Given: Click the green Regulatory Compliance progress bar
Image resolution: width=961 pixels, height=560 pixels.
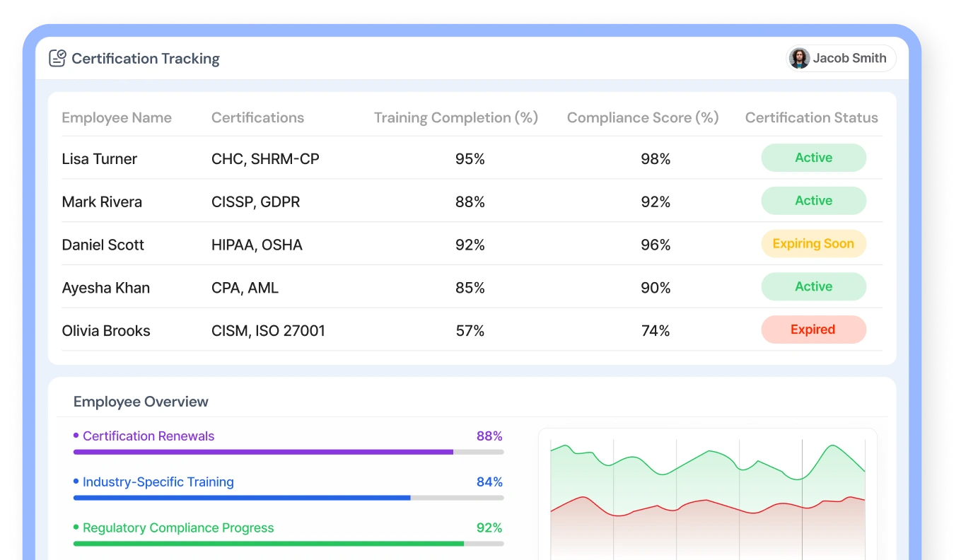Looking at the screenshot, I should pyautogui.click(x=289, y=544).
